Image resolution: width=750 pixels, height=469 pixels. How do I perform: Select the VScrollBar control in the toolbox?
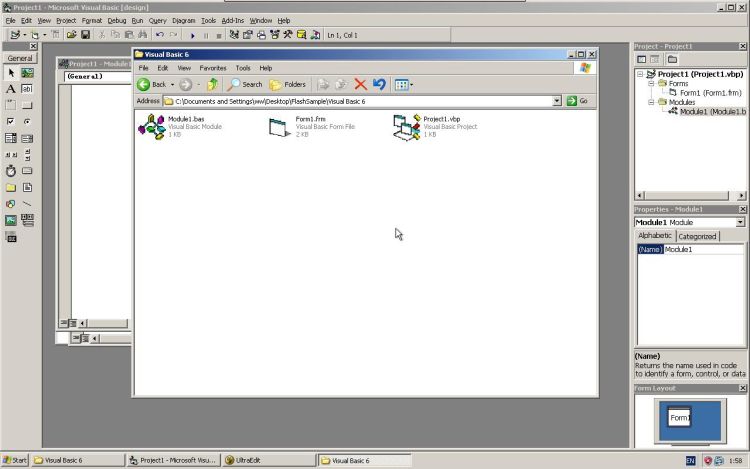[27, 154]
